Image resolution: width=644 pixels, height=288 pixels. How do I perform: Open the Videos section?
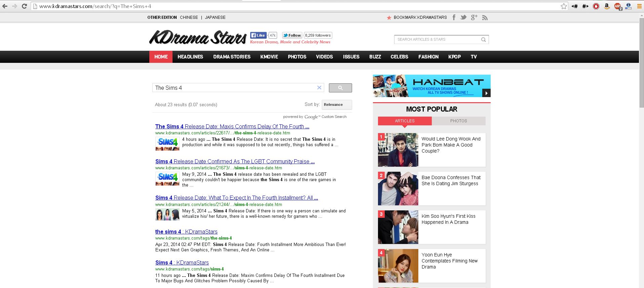pos(325,57)
